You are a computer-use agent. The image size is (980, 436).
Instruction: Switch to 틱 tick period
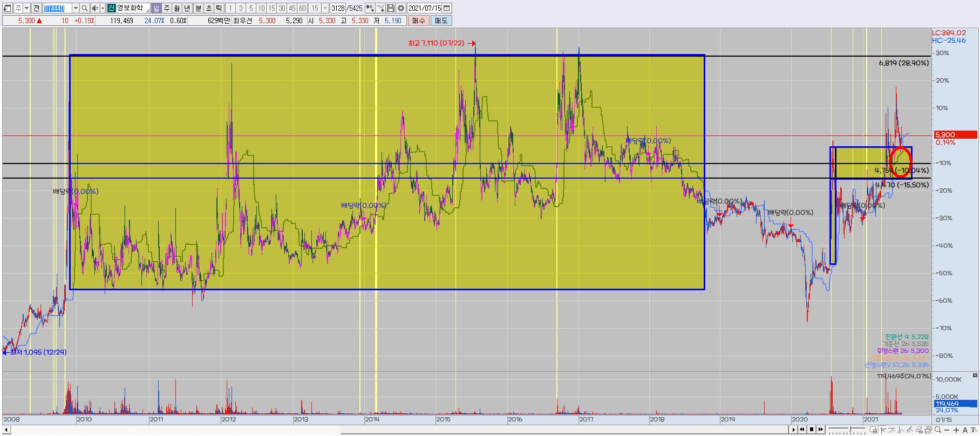pos(219,8)
